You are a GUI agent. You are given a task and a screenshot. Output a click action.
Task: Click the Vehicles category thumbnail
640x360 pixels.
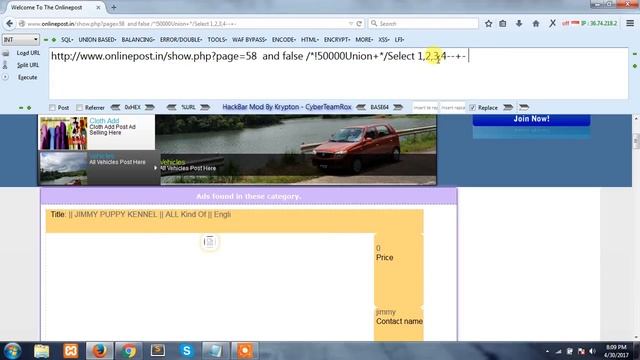[63, 168]
